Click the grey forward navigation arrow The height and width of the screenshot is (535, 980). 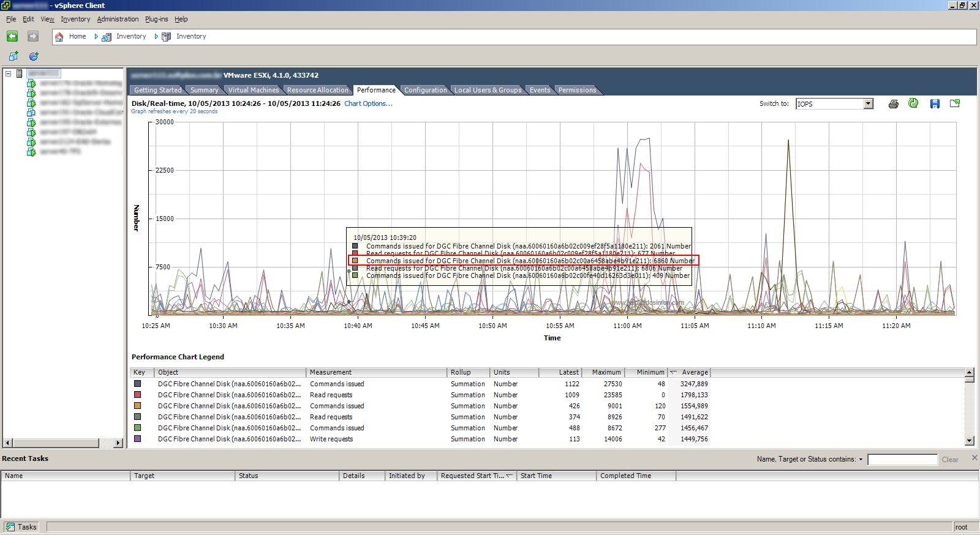pyautogui.click(x=33, y=36)
